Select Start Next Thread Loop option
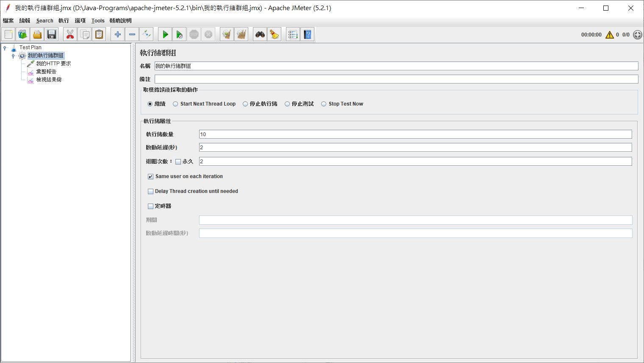The height and width of the screenshot is (363, 644). (175, 104)
